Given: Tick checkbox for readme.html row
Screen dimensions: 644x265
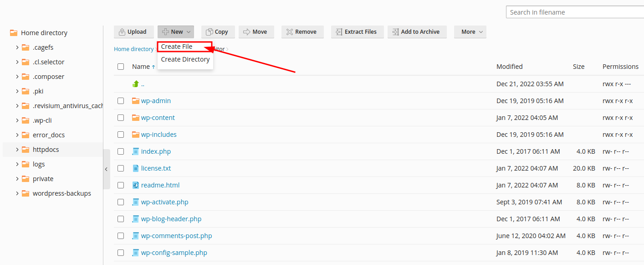Looking at the screenshot, I should (x=121, y=185).
